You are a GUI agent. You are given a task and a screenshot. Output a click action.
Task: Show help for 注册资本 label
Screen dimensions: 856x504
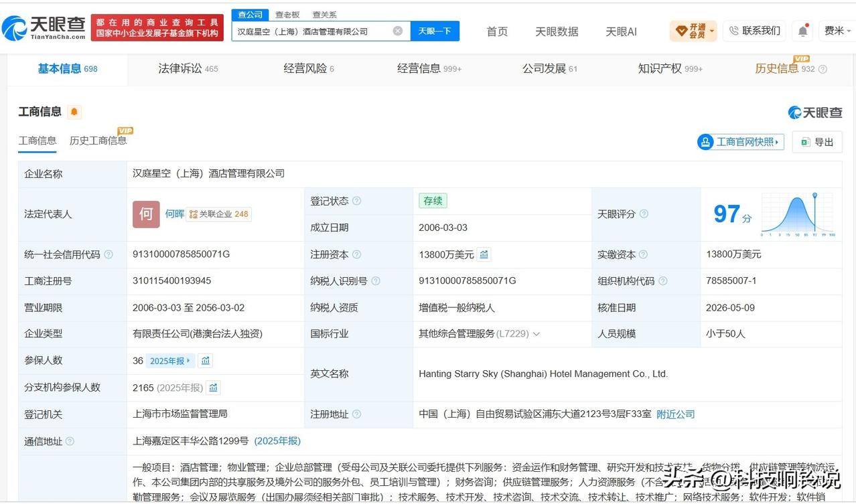pyautogui.click(x=356, y=254)
